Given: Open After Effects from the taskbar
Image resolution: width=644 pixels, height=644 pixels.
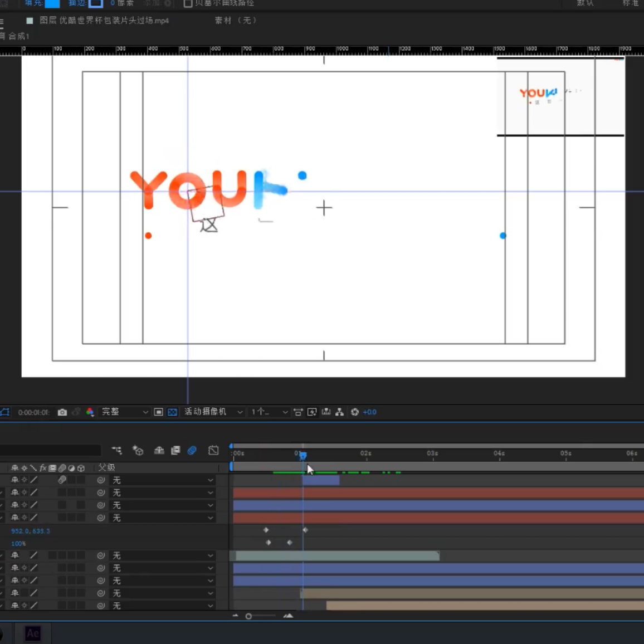Looking at the screenshot, I should (33, 633).
